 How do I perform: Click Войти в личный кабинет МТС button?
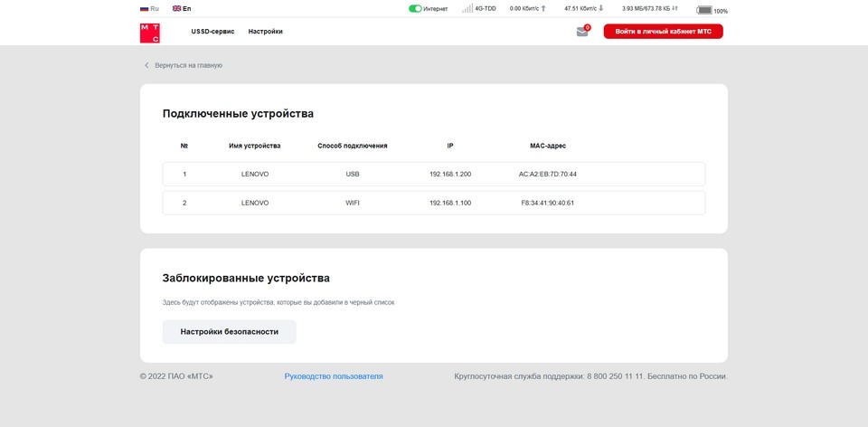tap(663, 32)
